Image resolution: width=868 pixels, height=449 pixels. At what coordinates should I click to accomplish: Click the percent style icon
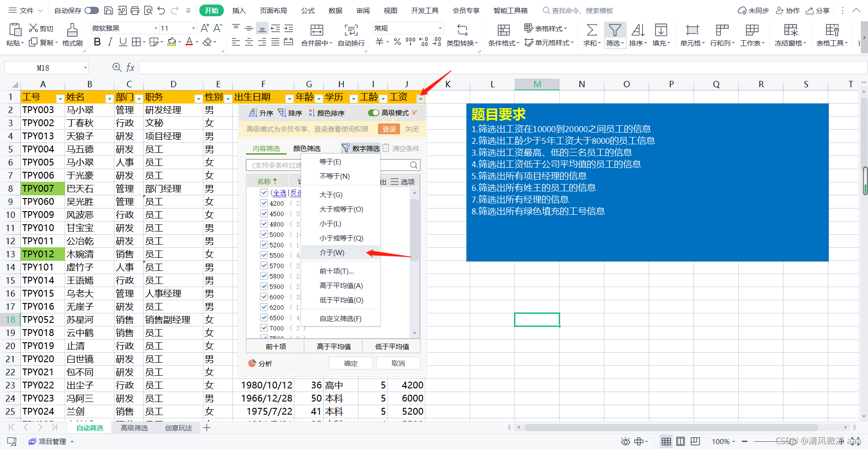397,42
